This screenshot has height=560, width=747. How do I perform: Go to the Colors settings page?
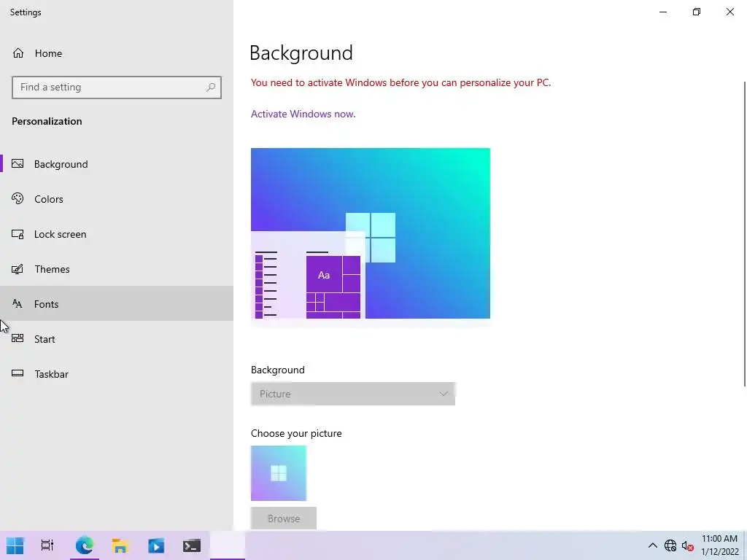(117, 199)
